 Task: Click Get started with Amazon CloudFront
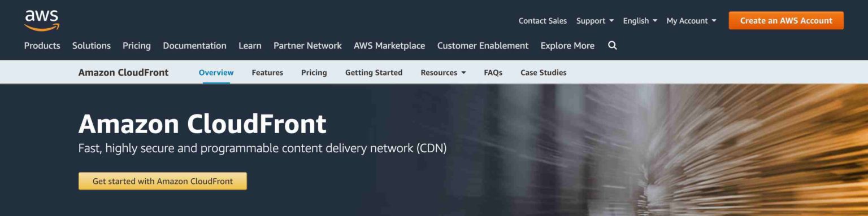click(163, 181)
